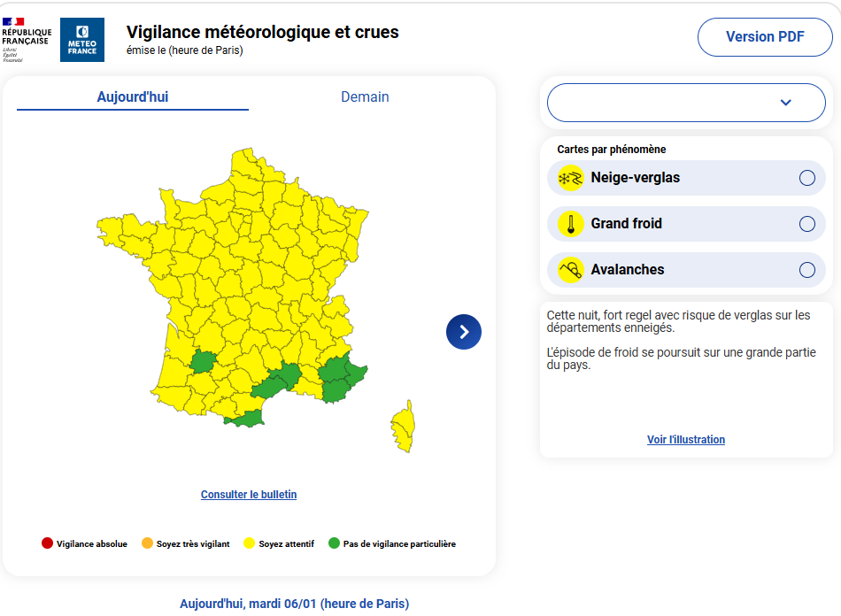The width and height of the screenshot is (841, 616).
Task: Click Corsica island on the map
Action: 404,427
